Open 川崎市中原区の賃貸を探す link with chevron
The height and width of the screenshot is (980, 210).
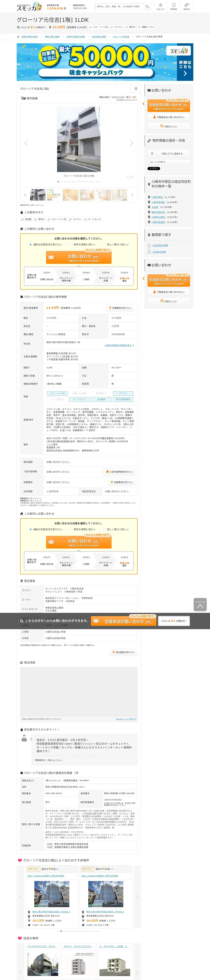pos(119,345)
